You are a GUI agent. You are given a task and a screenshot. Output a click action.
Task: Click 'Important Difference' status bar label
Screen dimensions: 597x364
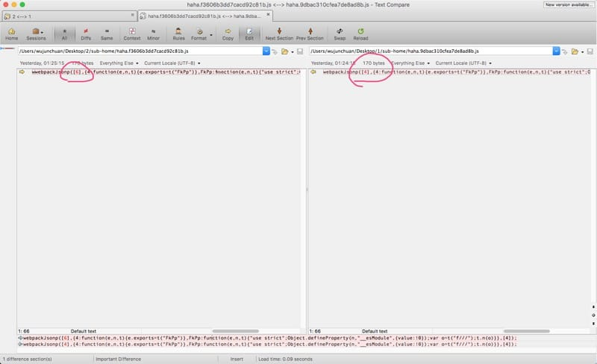(x=118, y=359)
